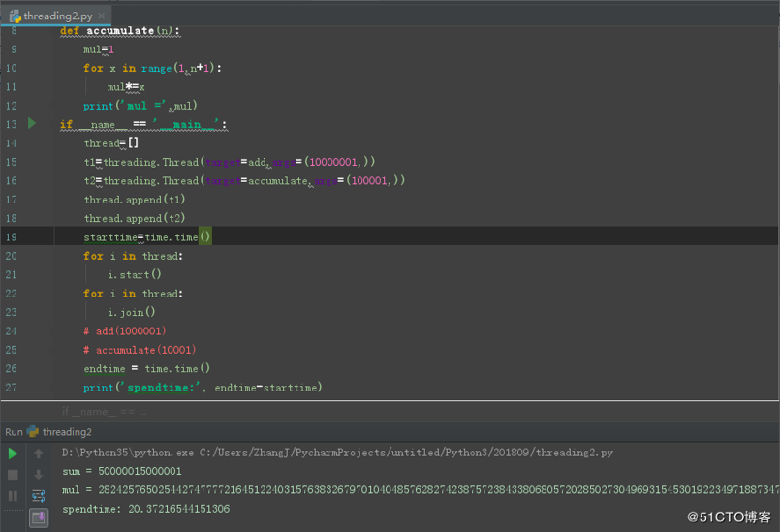The width and height of the screenshot is (780, 532).
Task: Click the scroll to end icon in Run panel
Action: (39, 517)
